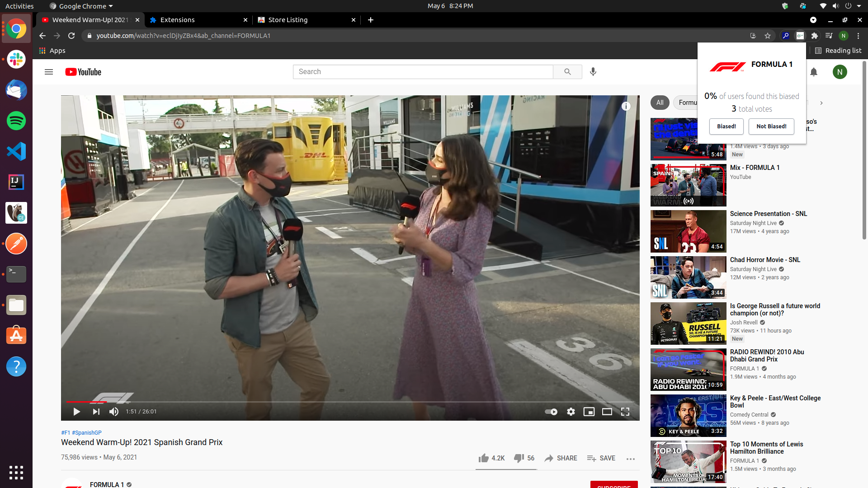Like the video with the thumbs up

(484, 458)
